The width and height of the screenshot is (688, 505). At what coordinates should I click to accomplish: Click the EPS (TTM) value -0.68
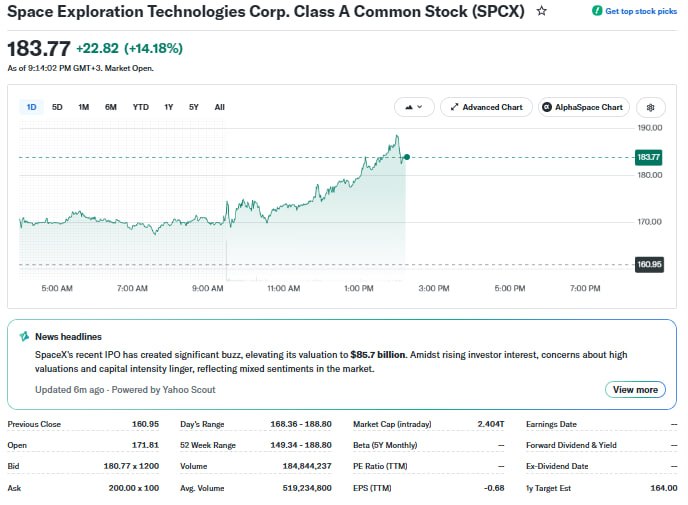coord(494,488)
